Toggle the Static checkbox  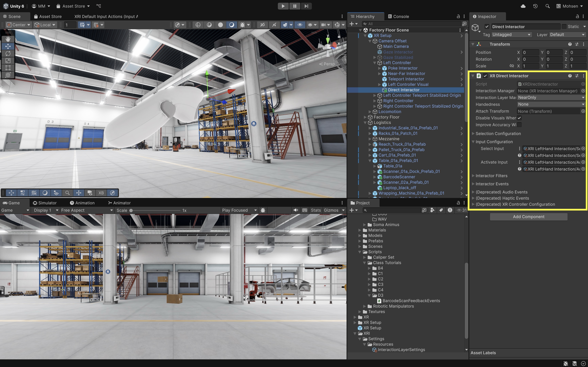click(x=564, y=27)
